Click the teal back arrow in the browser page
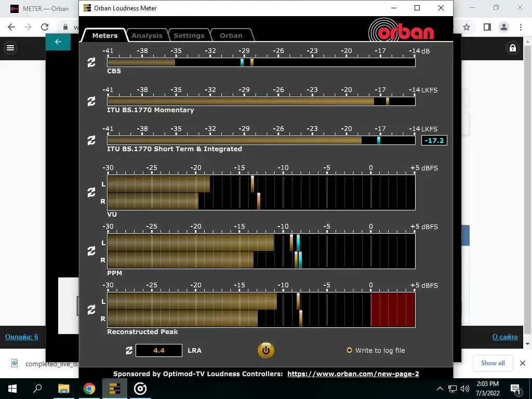The height and width of the screenshot is (399, 532). (x=58, y=42)
